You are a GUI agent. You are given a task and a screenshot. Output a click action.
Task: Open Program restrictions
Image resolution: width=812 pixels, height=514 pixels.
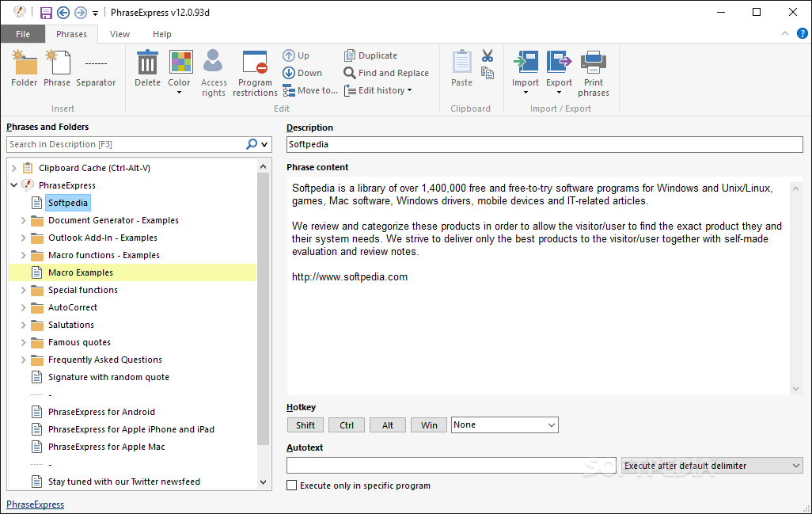click(255, 74)
